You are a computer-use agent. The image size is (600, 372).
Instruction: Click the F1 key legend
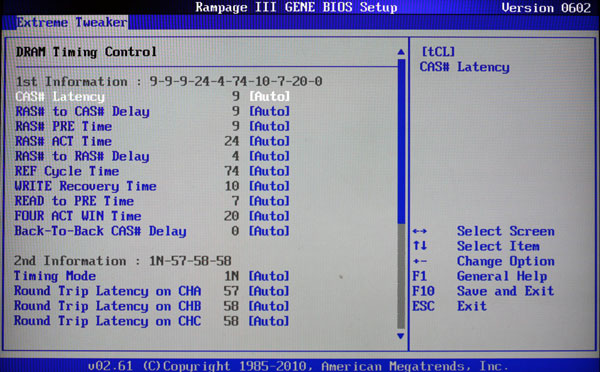click(x=420, y=276)
